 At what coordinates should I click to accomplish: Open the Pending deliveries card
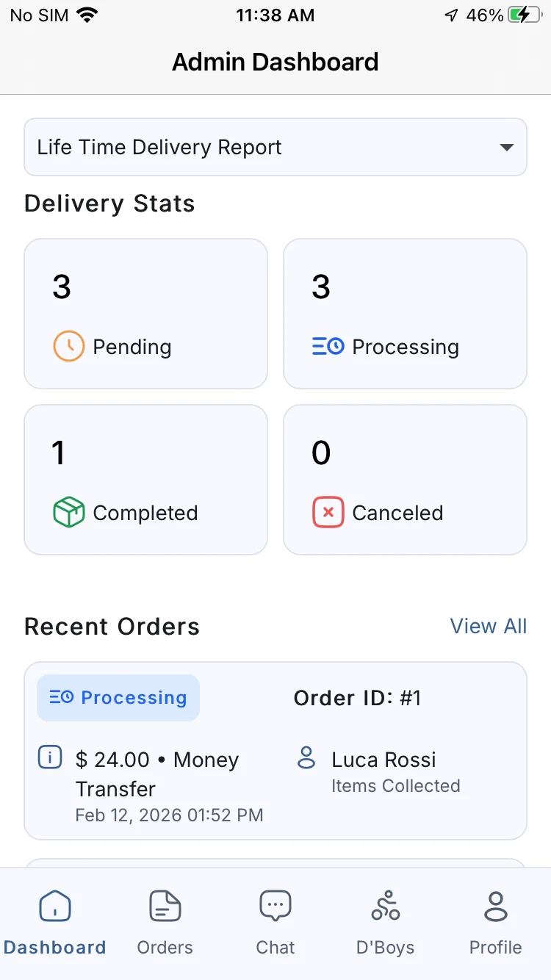tap(145, 313)
